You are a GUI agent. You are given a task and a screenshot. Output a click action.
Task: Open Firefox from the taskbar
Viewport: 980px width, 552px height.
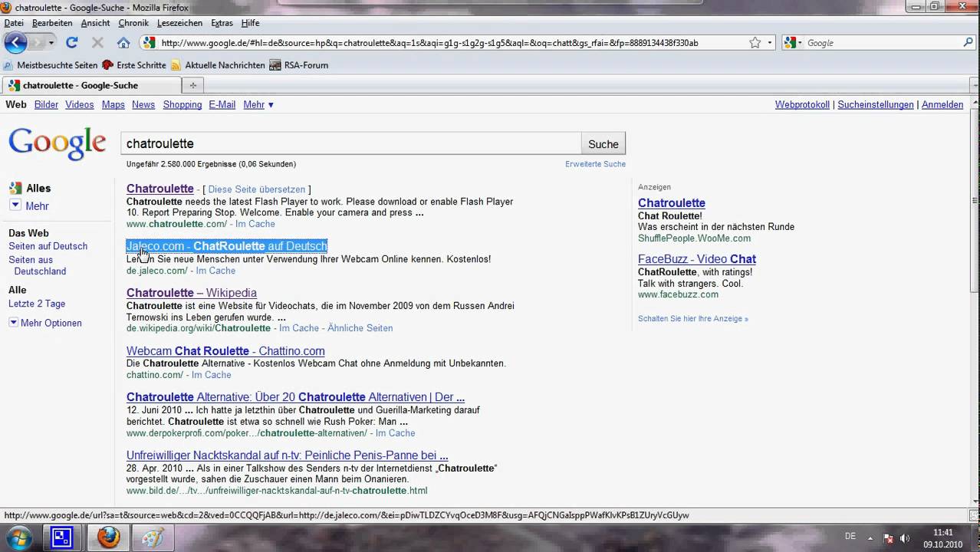(108, 537)
